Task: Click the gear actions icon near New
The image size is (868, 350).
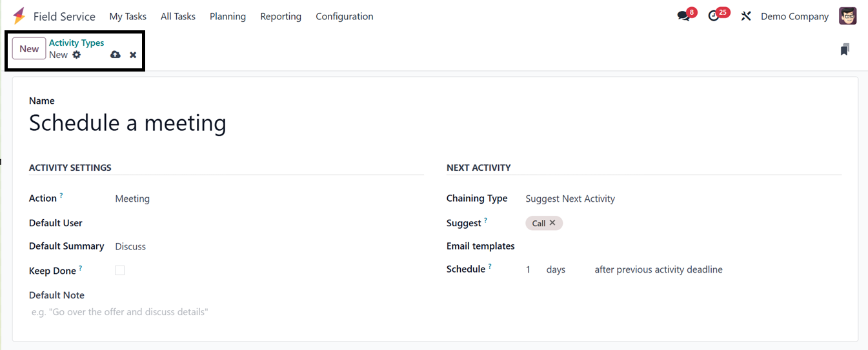Action: [77, 55]
